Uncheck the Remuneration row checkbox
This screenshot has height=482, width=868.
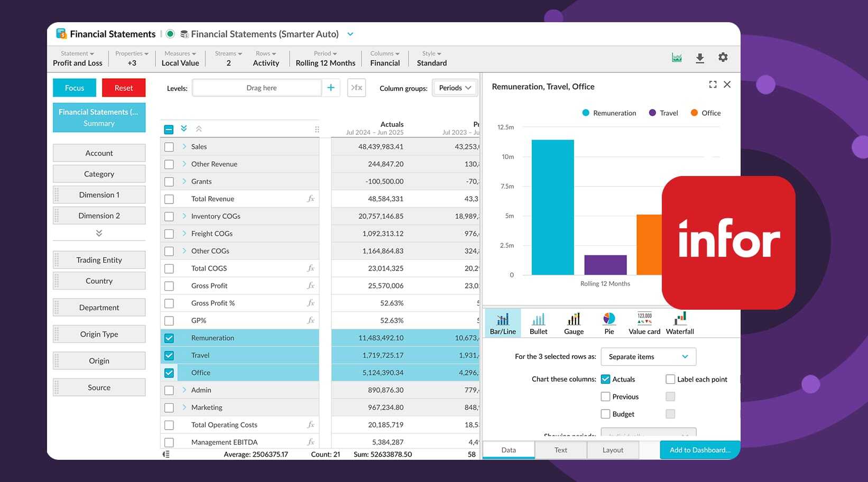169,338
